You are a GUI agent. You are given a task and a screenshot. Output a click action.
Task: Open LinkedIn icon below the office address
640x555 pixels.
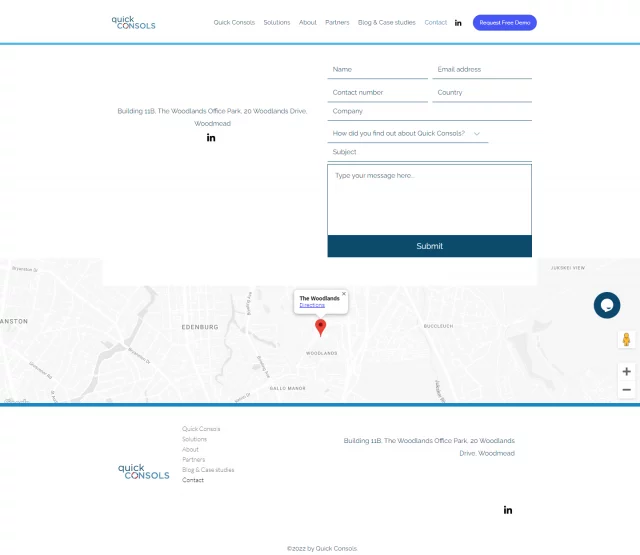click(x=211, y=138)
